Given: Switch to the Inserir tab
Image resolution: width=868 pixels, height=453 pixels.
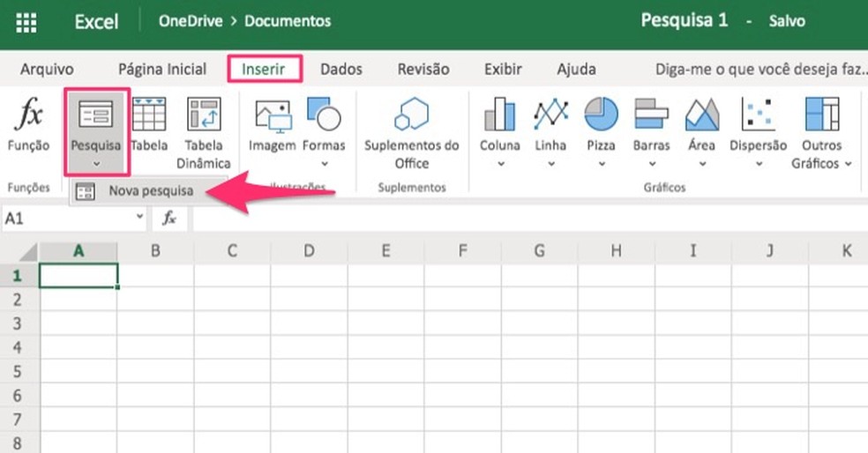Looking at the screenshot, I should coord(264,69).
